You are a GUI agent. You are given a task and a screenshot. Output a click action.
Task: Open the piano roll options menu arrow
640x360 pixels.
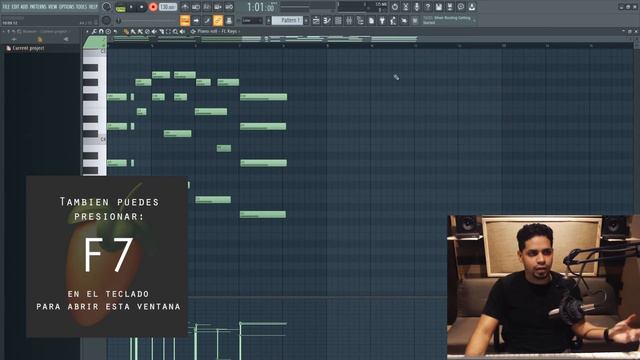point(87,31)
